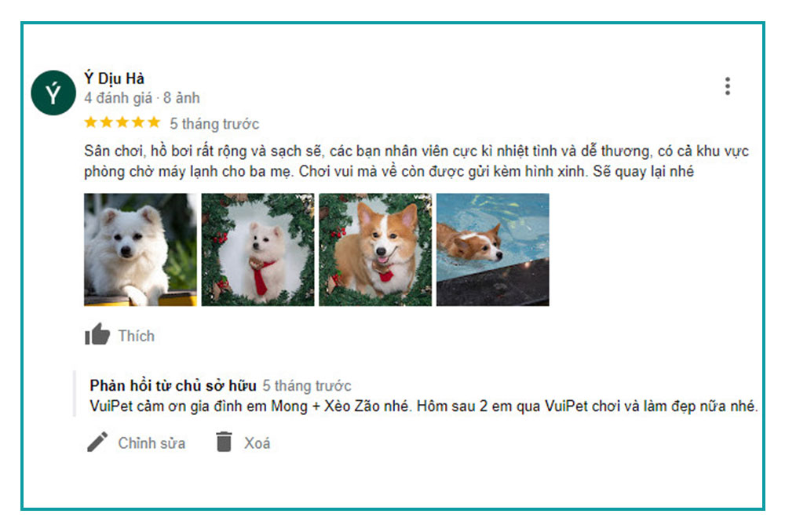Open the three-dot options menu
The width and height of the screenshot is (785, 532).
pyautogui.click(x=728, y=86)
